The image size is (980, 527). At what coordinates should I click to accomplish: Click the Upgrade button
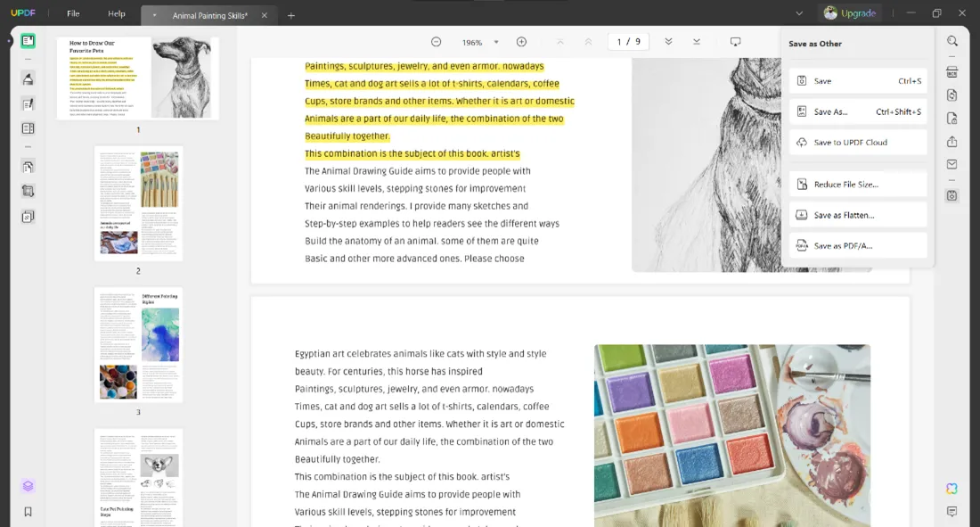(850, 13)
